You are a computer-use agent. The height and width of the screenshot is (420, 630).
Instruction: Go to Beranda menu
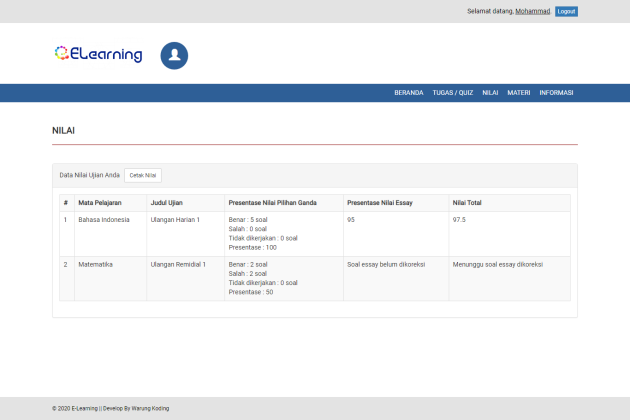pos(408,93)
